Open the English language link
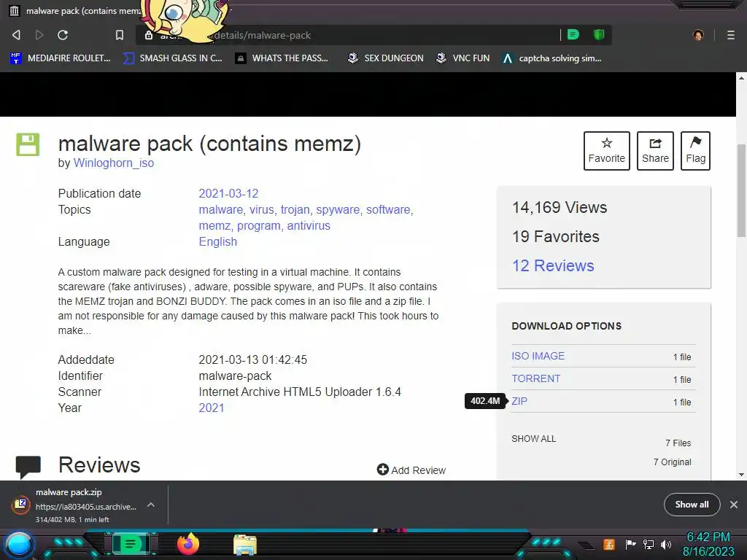This screenshot has width=747, height=560. click(217, 241)
